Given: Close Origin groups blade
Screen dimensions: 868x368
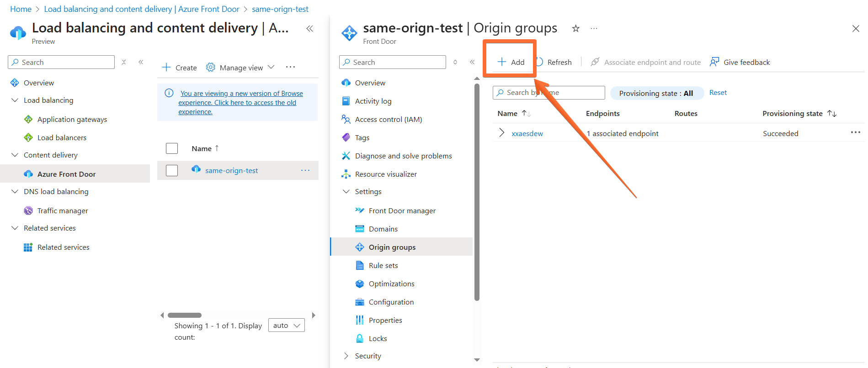Looking at the screenshot, I should 856,28.
